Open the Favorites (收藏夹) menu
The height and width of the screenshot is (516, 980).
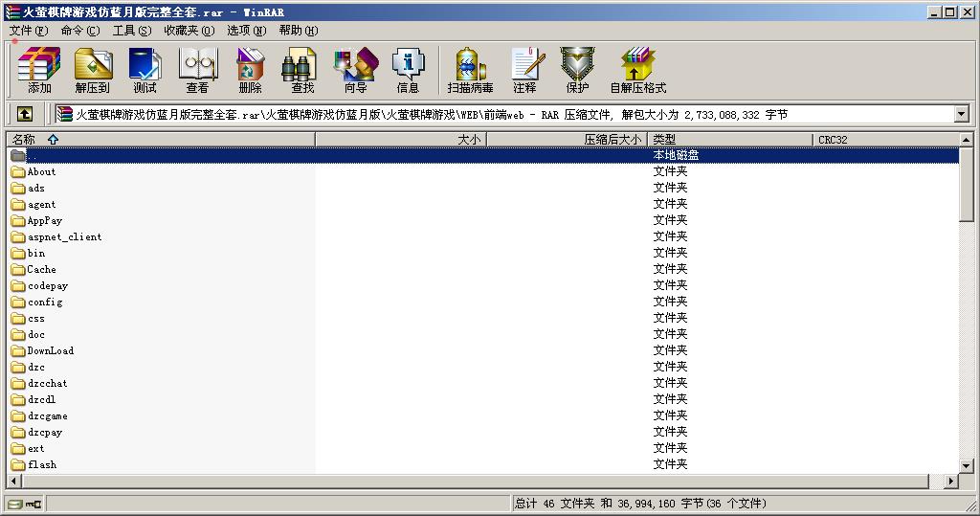[x=189, y=31]
